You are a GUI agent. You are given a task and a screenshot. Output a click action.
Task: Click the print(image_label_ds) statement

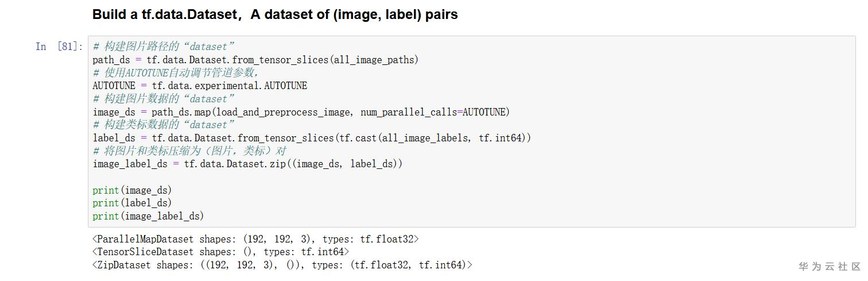click(x=148, y=216)
